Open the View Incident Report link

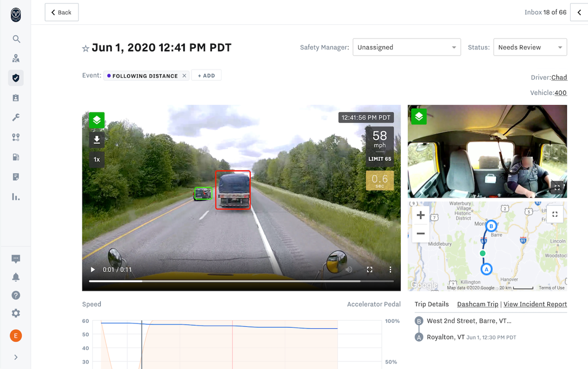point(535,304)
